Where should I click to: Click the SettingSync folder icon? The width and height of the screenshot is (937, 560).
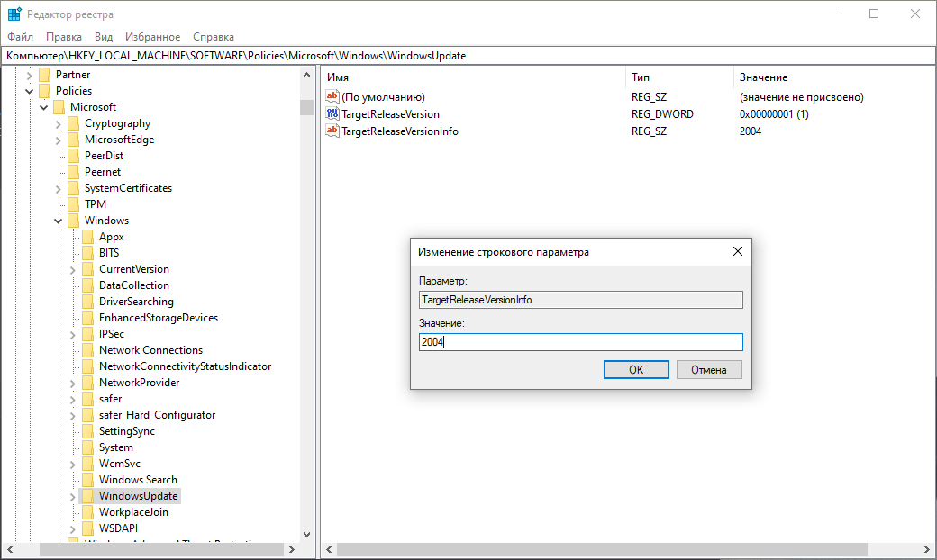coord(88,431)
